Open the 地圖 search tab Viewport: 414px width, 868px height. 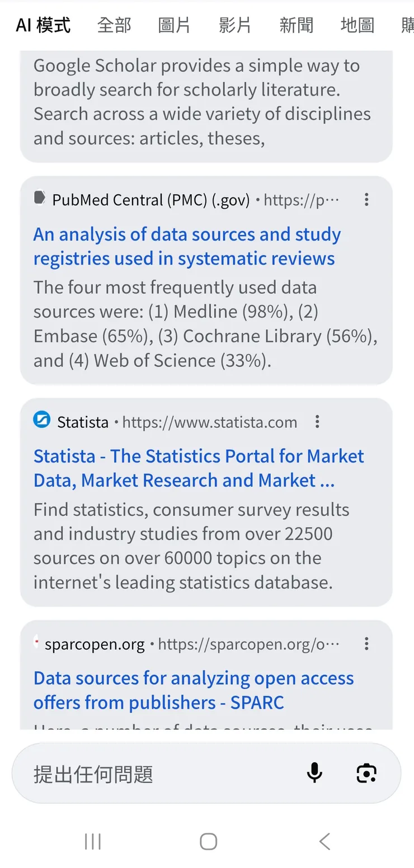[357, 25]
